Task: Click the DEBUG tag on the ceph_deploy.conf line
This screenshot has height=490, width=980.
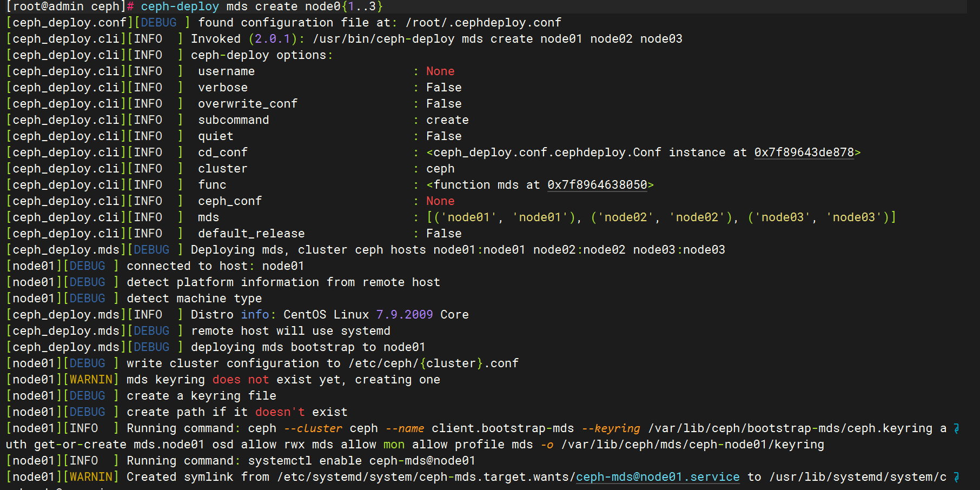Action: click(158, 23)
